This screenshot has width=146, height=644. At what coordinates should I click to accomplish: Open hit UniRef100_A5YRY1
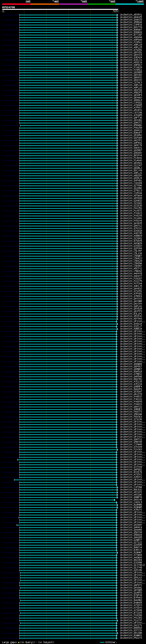tap(131, 15)
